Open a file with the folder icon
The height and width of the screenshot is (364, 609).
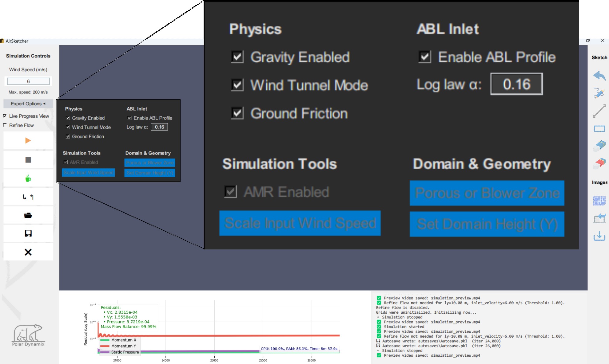(28, 215)
